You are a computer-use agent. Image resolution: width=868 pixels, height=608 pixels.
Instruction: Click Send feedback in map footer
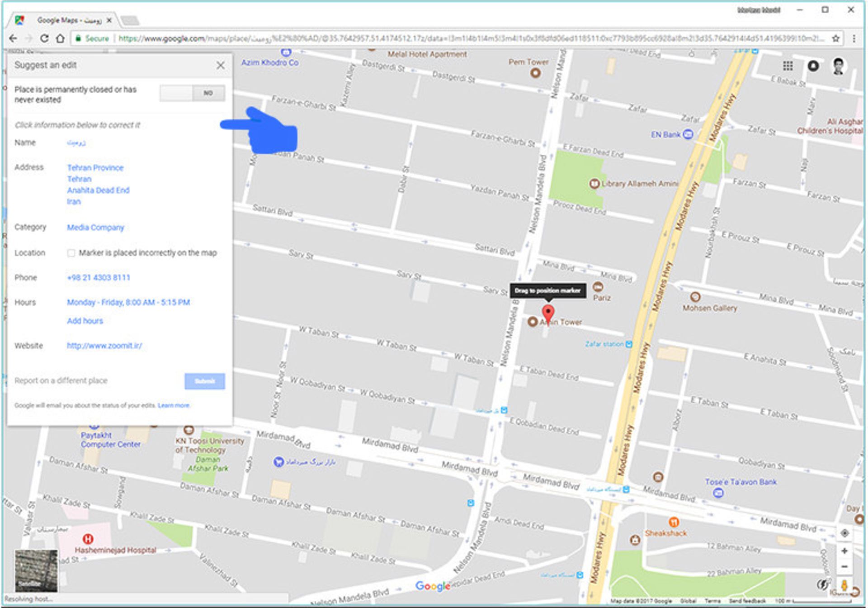click(747, 601)
